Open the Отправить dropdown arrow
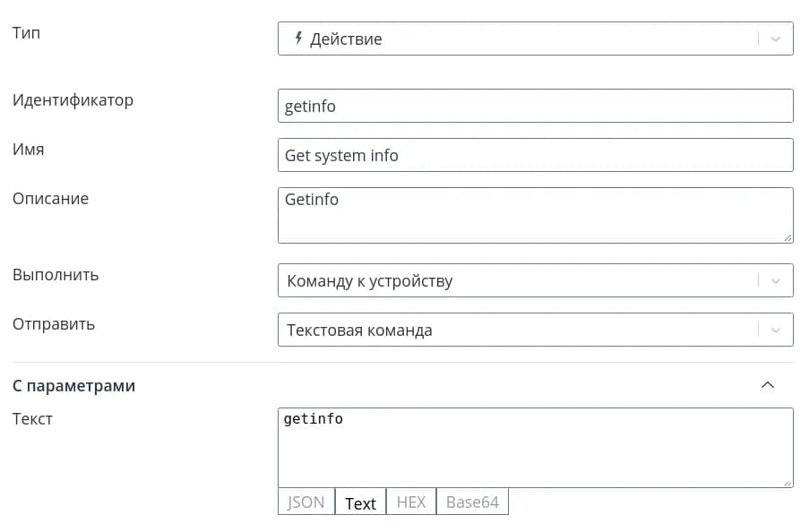Image resolution: width=809 pixels, height=532 pixels. point(776,330)
